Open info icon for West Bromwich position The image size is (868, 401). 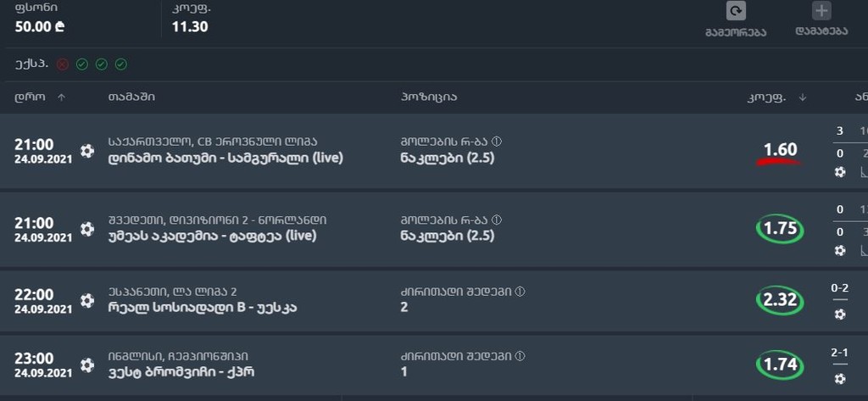pyautogui.click(x=520, y=356)
